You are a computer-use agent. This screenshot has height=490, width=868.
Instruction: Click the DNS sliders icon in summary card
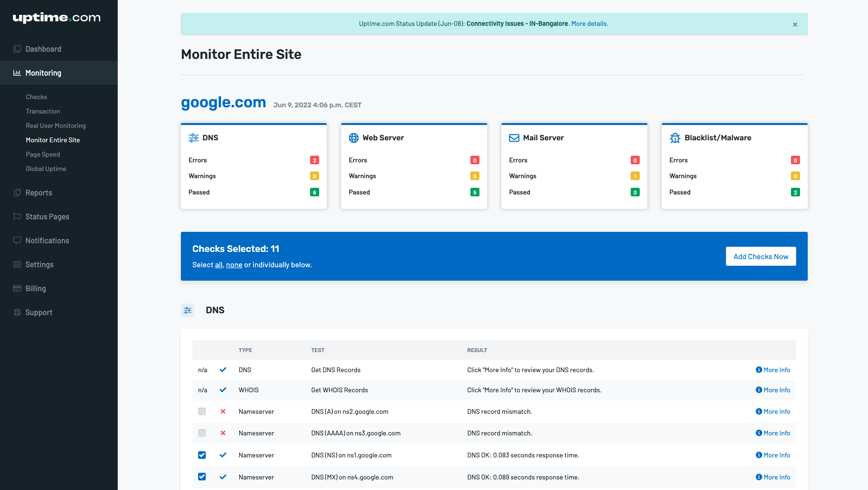[193, 138]
